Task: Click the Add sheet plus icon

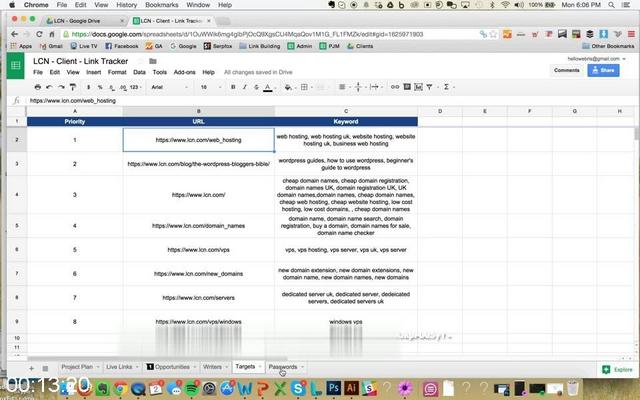Action: [31, 369]
